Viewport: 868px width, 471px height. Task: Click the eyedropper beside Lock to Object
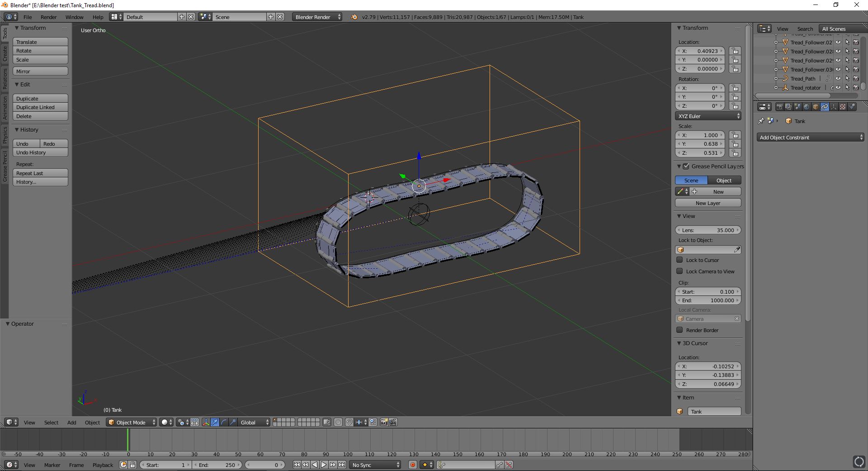tap(737, 250)
